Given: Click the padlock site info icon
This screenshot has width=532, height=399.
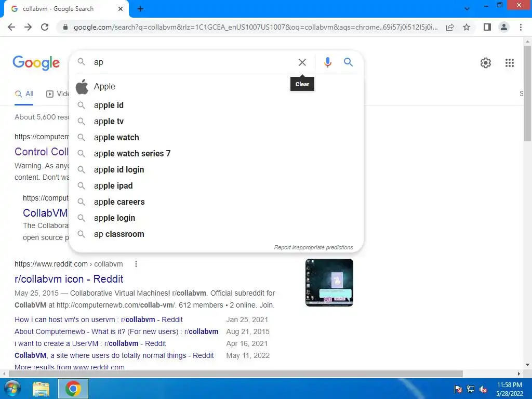Looking at the screenshot, I should coord(65,27).
